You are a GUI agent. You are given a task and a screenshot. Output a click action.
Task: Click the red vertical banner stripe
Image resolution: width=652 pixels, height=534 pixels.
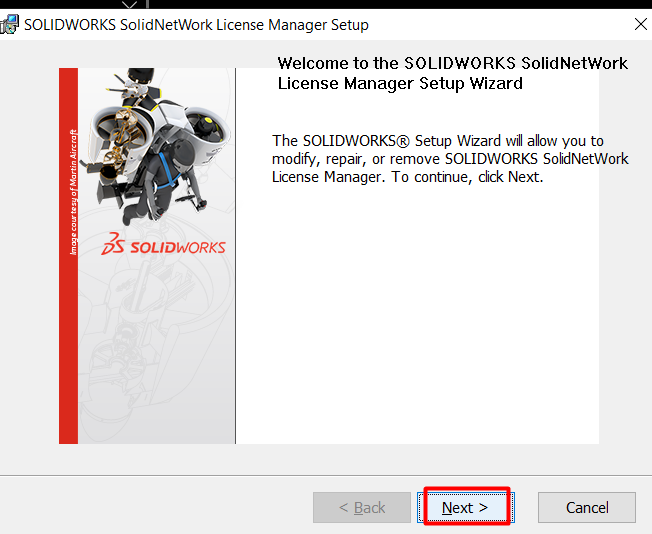click(x=68, y=350)
